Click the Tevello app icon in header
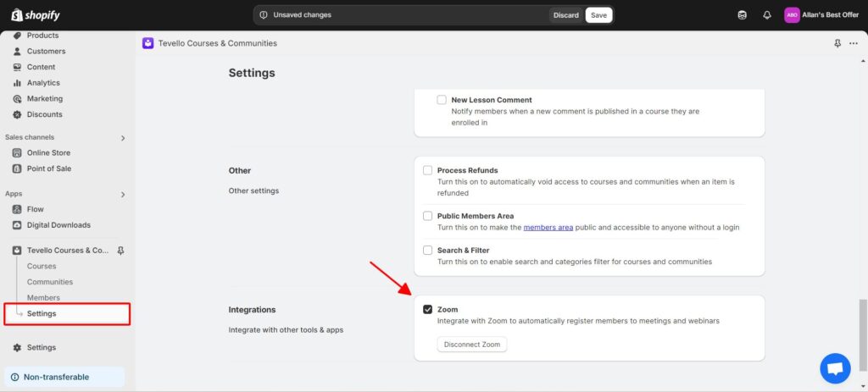The image size is (868, 392). point(148,43)
